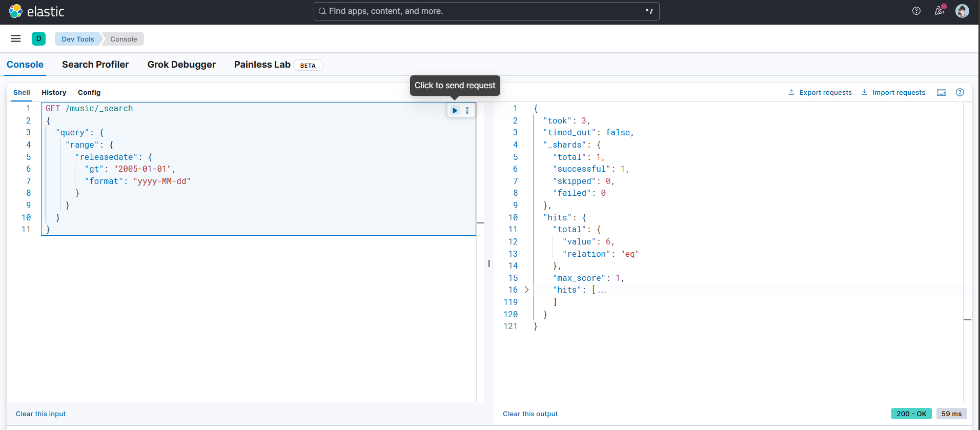Viewport: 980px width, 430px height.
Task: Select the History tab
Action: click(54, 92)
